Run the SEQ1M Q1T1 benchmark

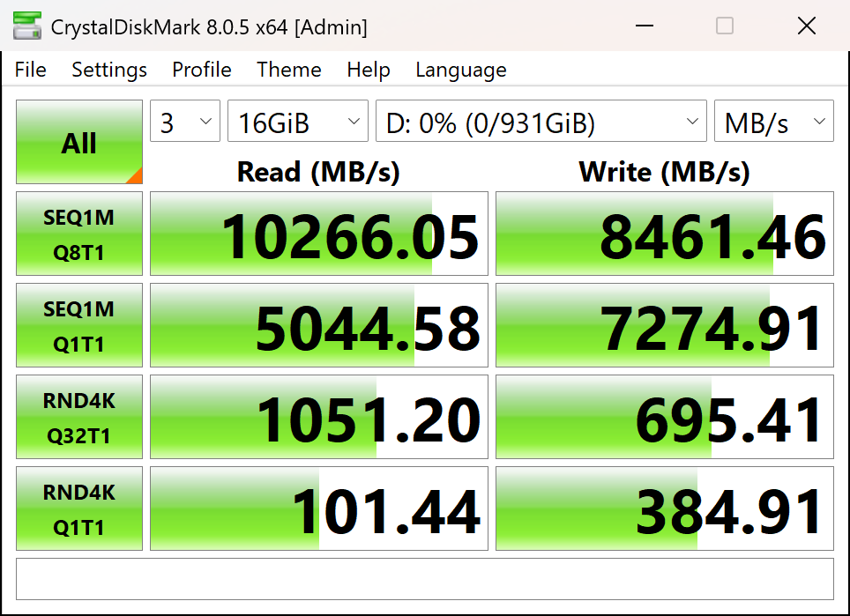[x=79, y=325]
